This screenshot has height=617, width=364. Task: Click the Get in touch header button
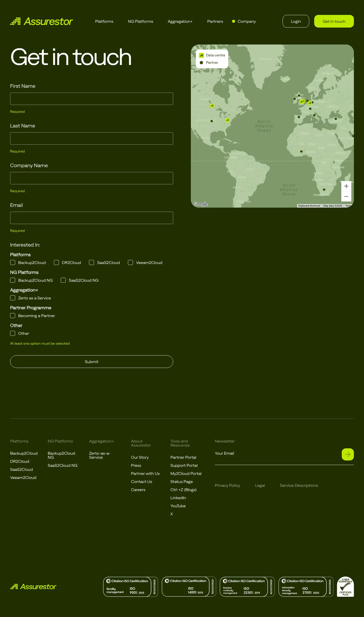334,21
